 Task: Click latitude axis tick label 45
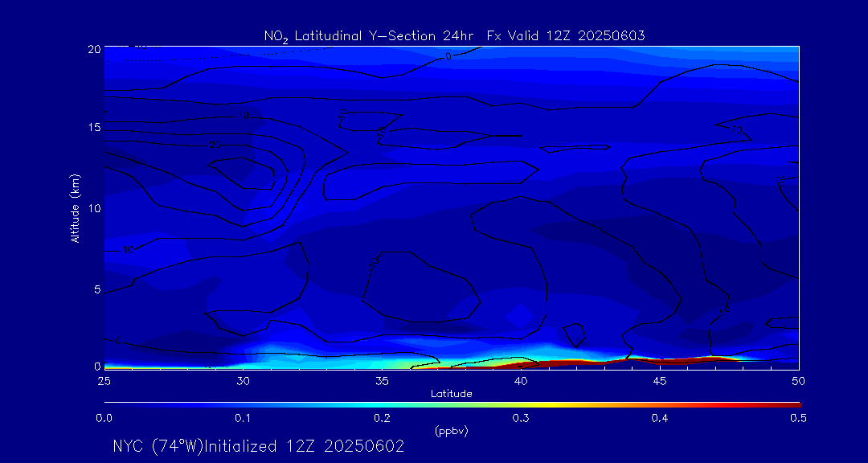[x=660, y=381]
